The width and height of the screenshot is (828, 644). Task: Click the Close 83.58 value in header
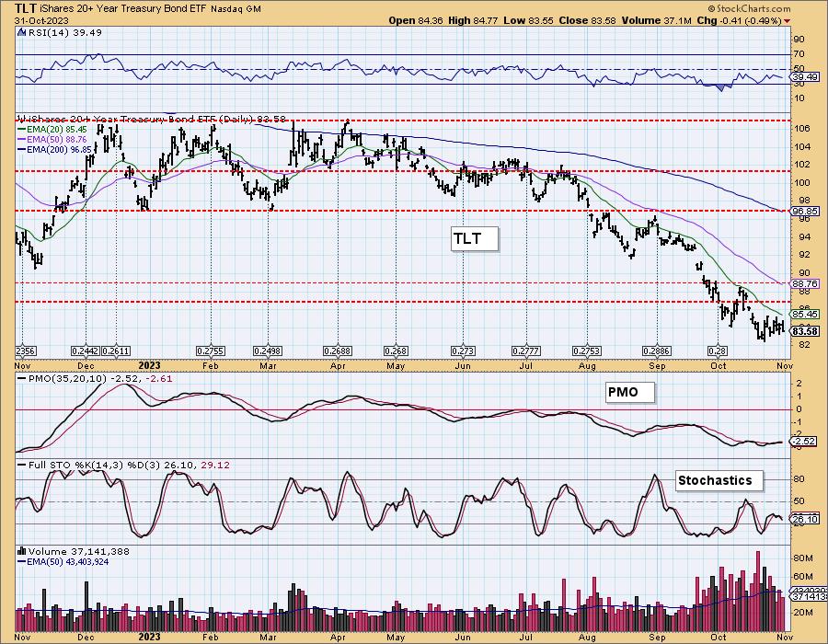[x=588, y=20]
